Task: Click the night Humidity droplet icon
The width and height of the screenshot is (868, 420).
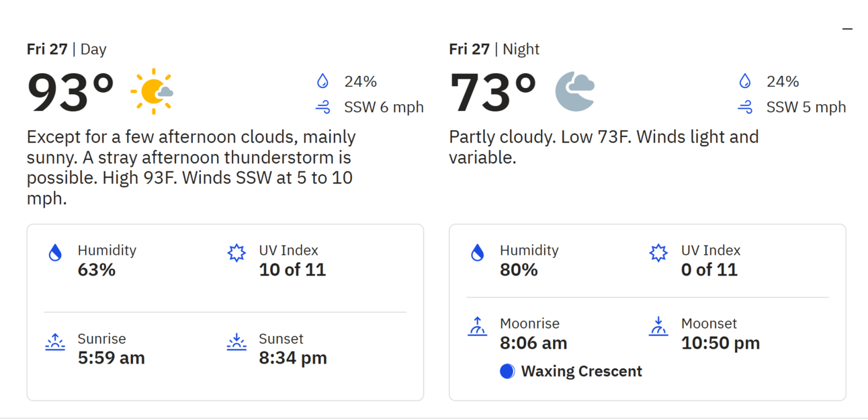Action: click(x=478, y=253)
